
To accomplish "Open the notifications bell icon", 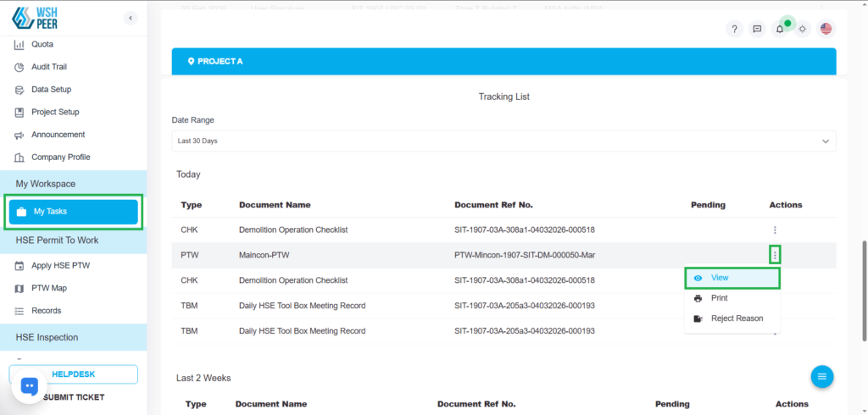I will pyautogui.click(x=780, y=29).
